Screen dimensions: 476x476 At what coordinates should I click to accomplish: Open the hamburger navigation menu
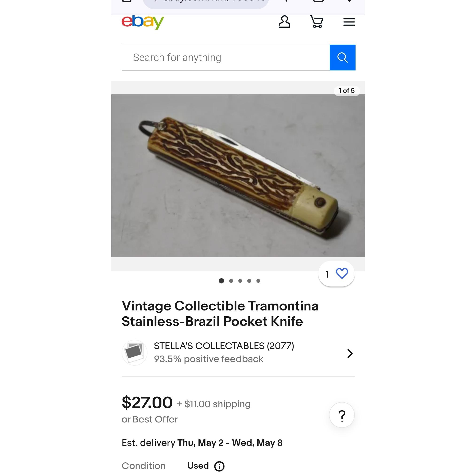point(349,22)
